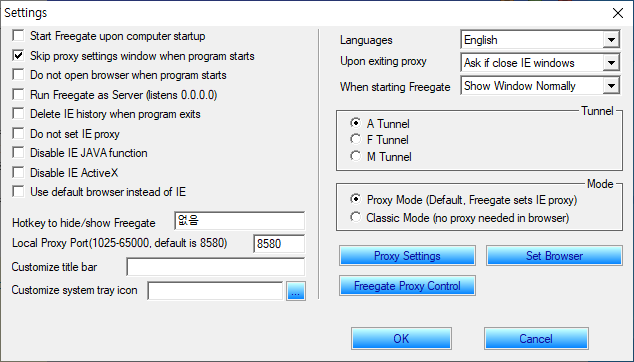Open Proxy Settings

[x=407, y=256]
